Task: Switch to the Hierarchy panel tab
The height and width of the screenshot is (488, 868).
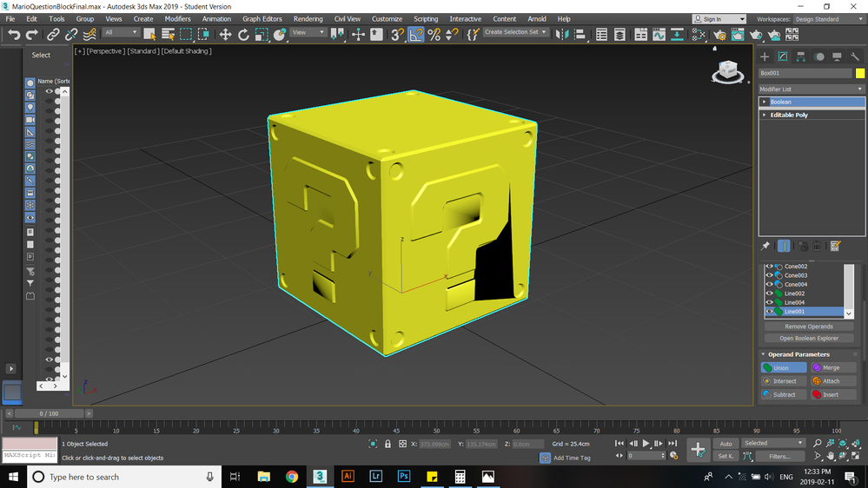Action: (x=800, y=56)
